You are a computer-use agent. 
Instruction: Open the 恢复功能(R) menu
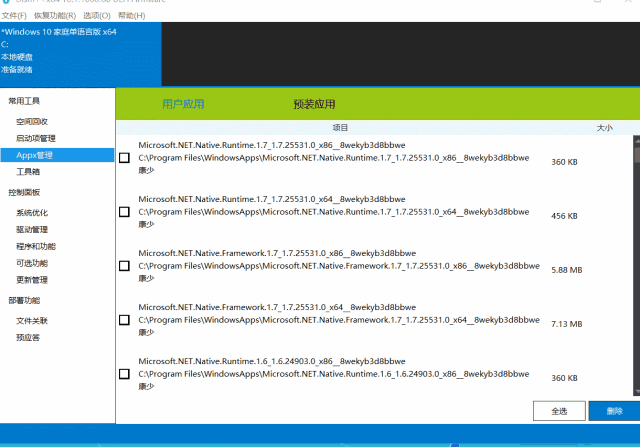coord(55,16)
